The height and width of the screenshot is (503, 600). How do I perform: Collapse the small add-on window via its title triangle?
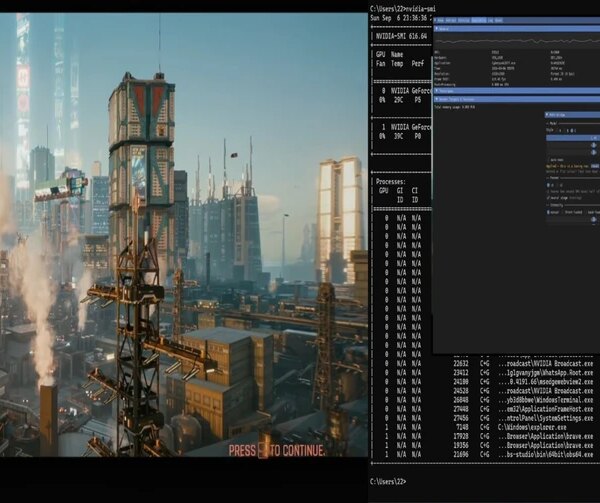click(548, 114)
